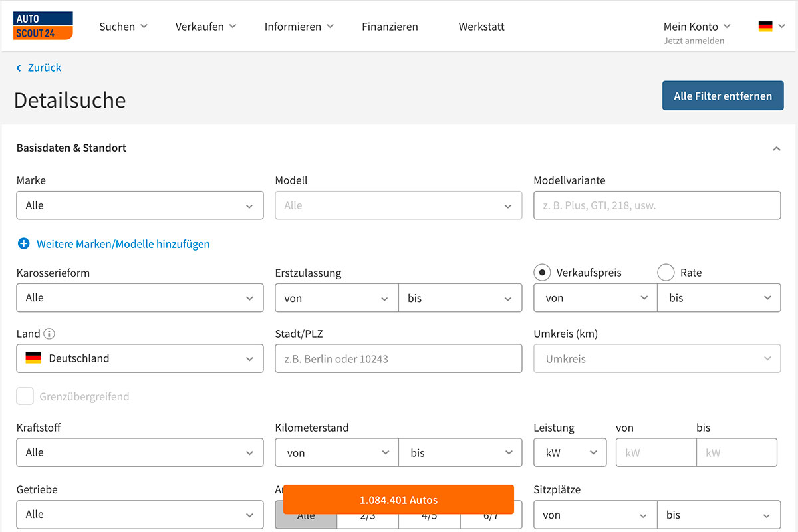Viewport: 798px width, 532px height.
Task: Go to the Finanzieren menu item
Action: [x=390, y=27]
